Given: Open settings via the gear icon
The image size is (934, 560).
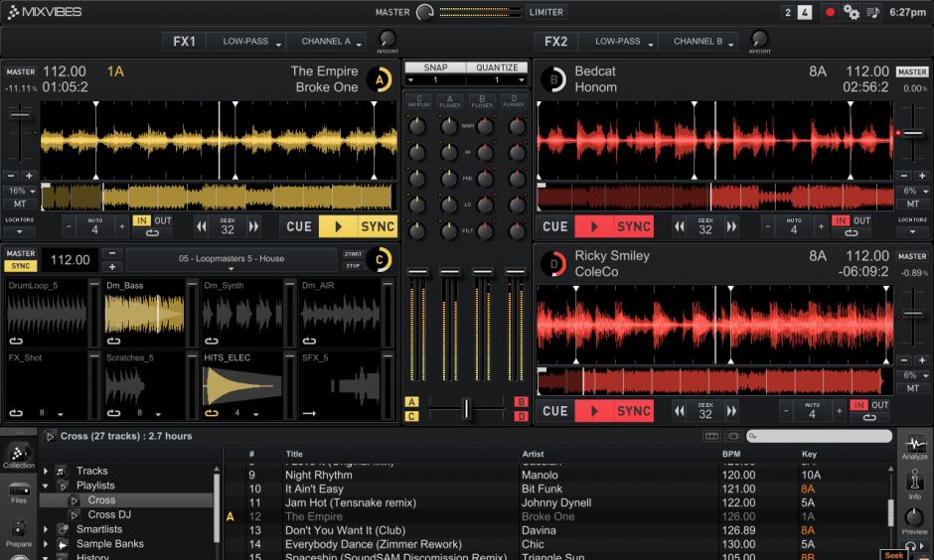Looking at the screenshot, I should click(x=852, y=12).
